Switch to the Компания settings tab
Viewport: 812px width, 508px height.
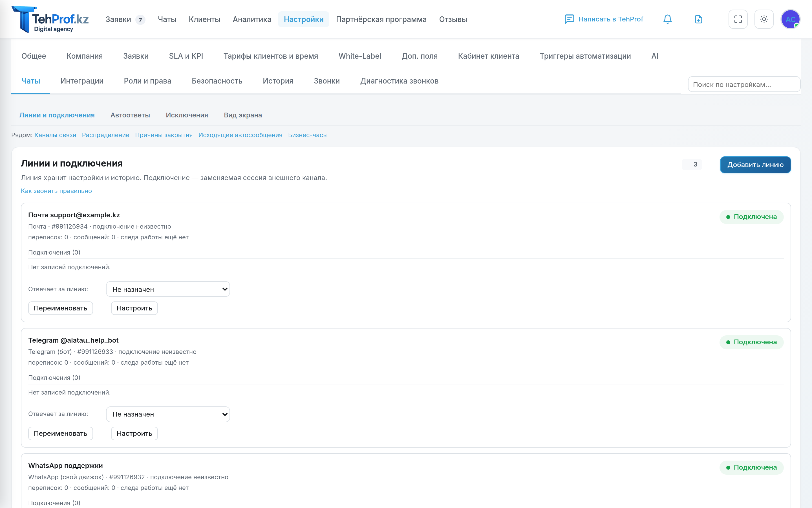coord(85,56)
